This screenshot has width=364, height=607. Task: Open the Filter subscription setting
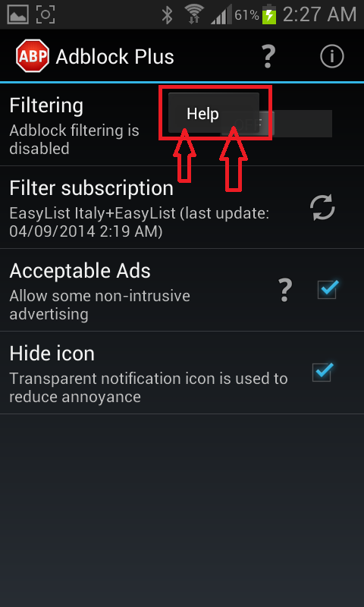182,207
